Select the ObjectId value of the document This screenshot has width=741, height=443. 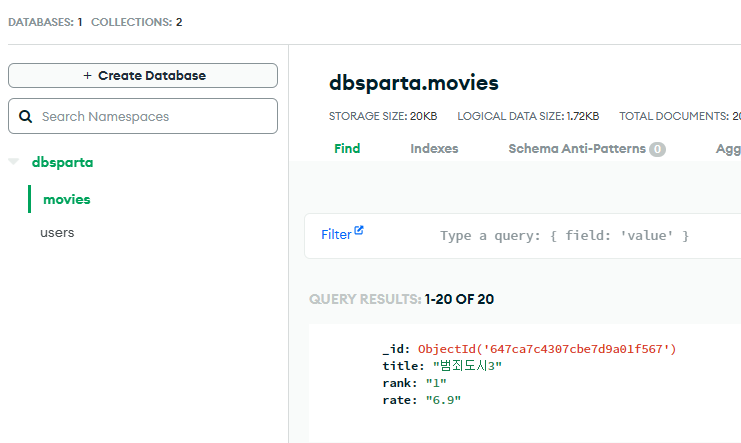pyautogui.click(x=547, y=349)
